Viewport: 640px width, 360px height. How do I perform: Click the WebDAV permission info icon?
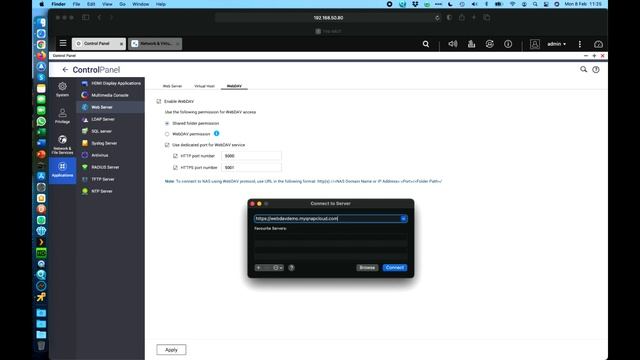(x=216, y=133)
